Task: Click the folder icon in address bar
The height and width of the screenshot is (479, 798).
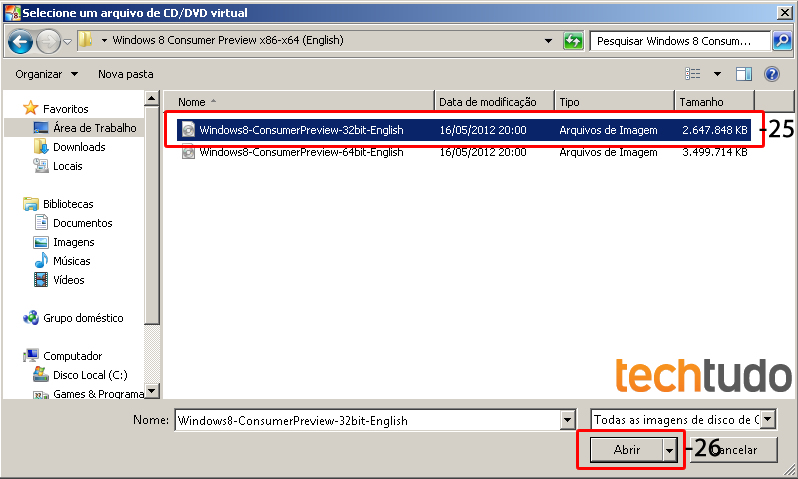Action: click(x=86, y=40)
